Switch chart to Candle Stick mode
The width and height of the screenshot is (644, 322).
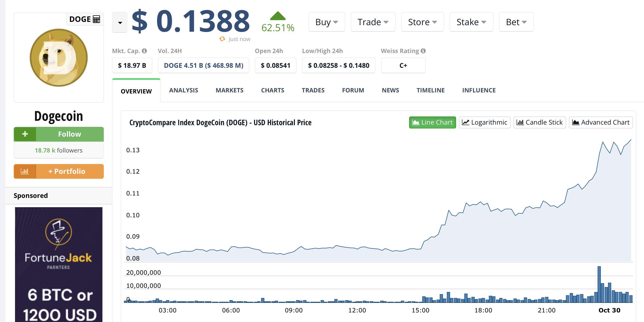[x=540, y=122]
